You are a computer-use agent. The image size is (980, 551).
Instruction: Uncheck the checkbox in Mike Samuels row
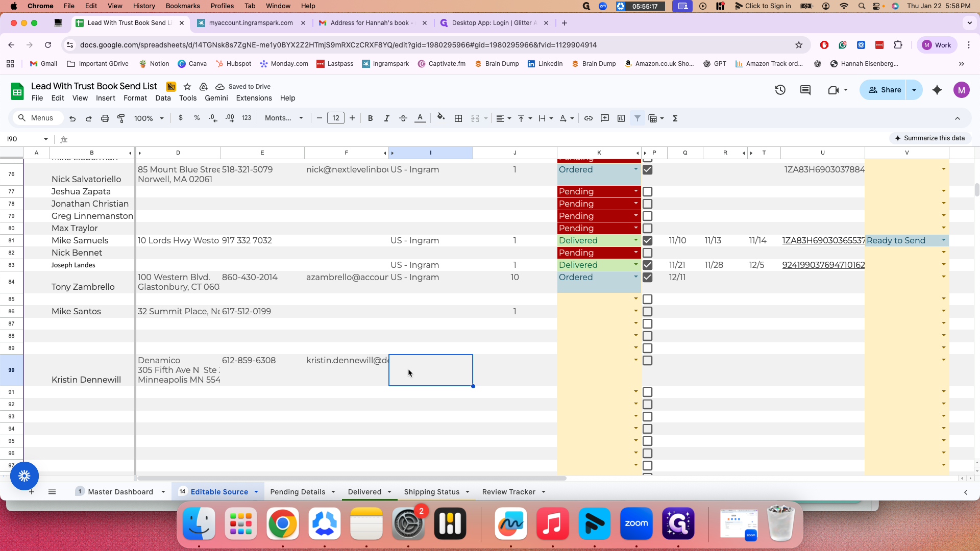pos(648,240)
